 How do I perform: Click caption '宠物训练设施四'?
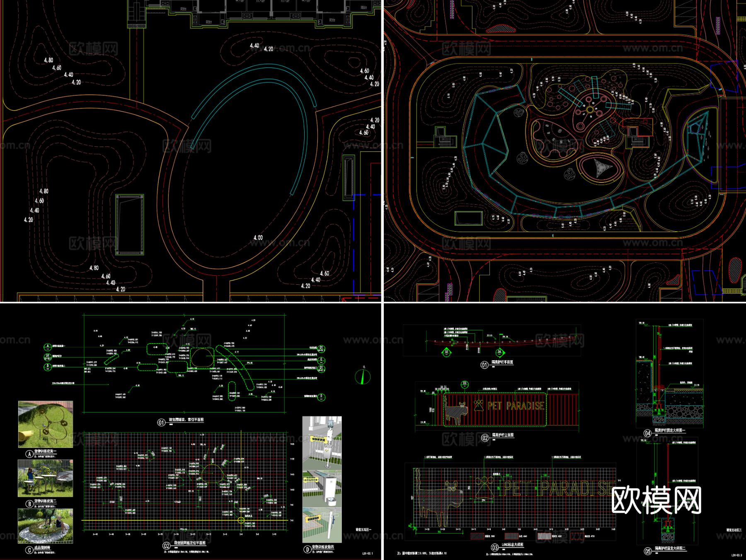[323, 547]
